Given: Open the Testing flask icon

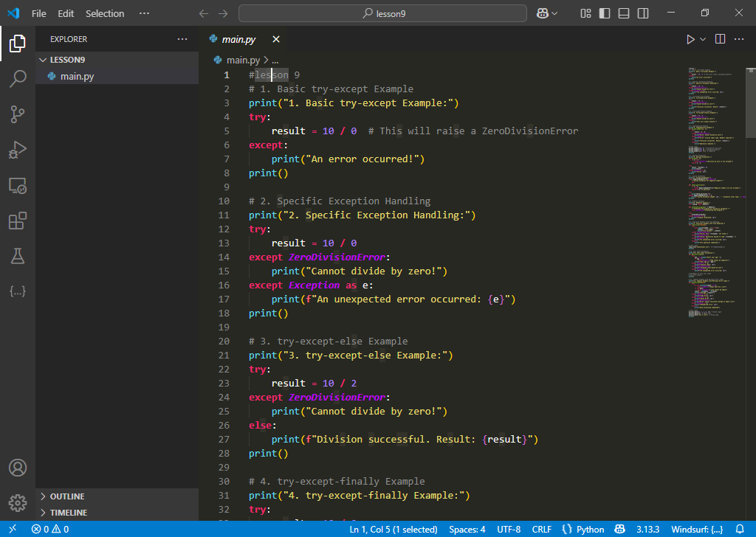Looking at the screenshot, I should (x=18, y=256).
